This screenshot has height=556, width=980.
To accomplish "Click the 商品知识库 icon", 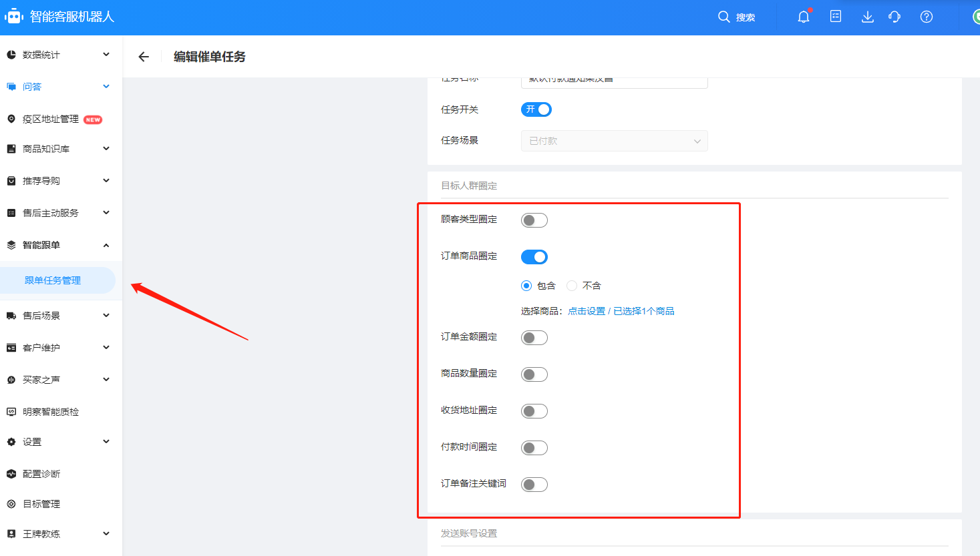I will (11, 149).
